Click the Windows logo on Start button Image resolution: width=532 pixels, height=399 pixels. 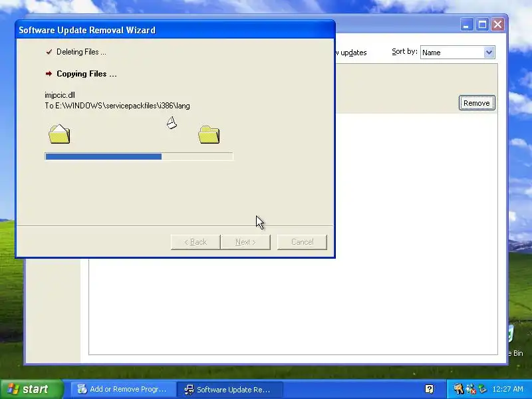click(x=13, y=389)
